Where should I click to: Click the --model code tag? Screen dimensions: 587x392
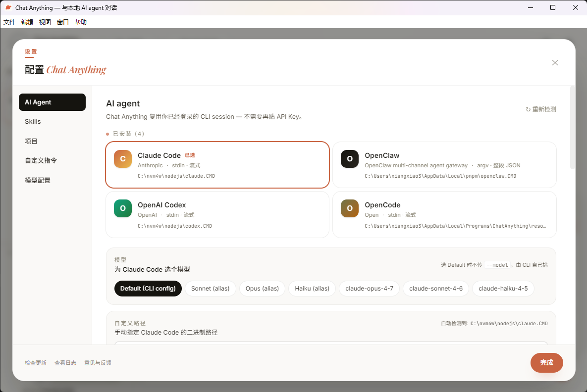(497, 265)
